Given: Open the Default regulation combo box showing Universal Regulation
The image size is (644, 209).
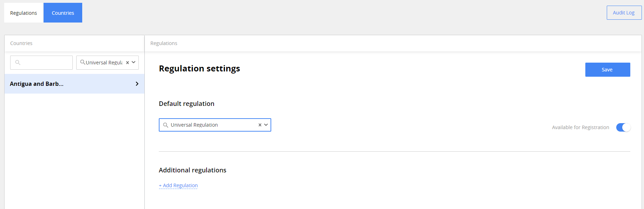Looking at the screenshot, I should [211, 125].
